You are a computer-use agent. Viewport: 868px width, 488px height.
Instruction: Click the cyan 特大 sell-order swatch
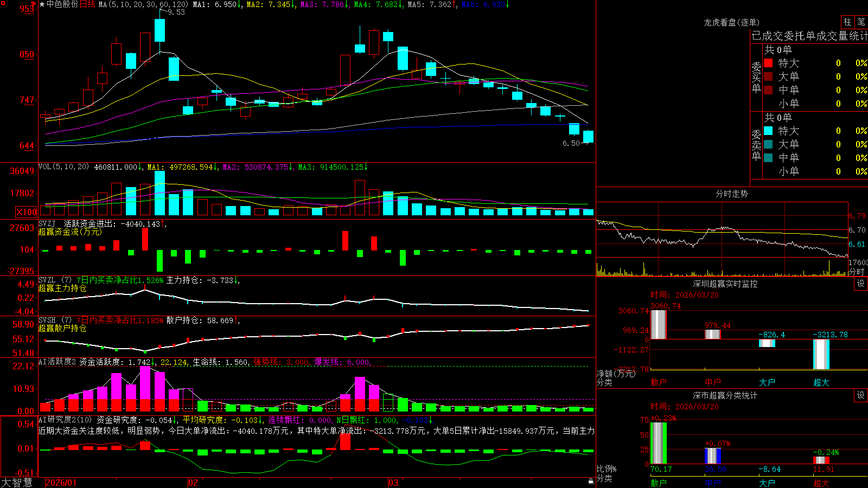coord(768,131)
